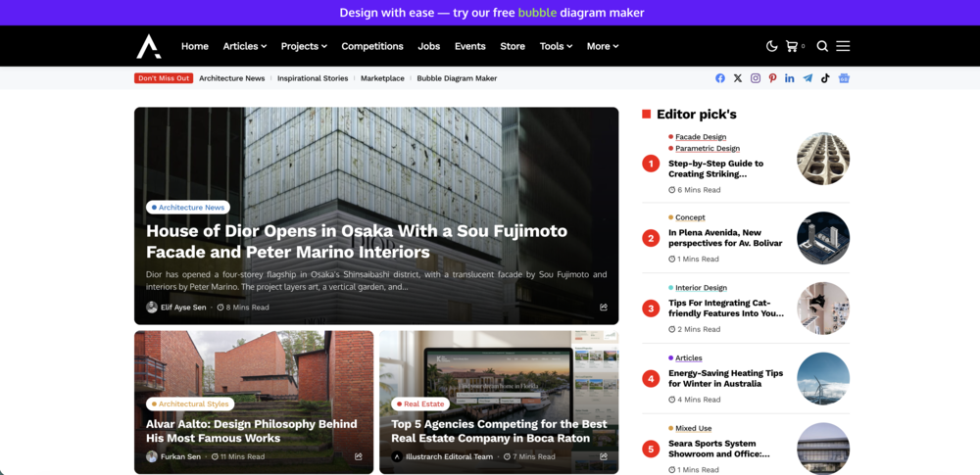The image size is (980, 475).
Task: Click the Parametric Design tag
Action: pyautogui.click(x=708, y=149)
